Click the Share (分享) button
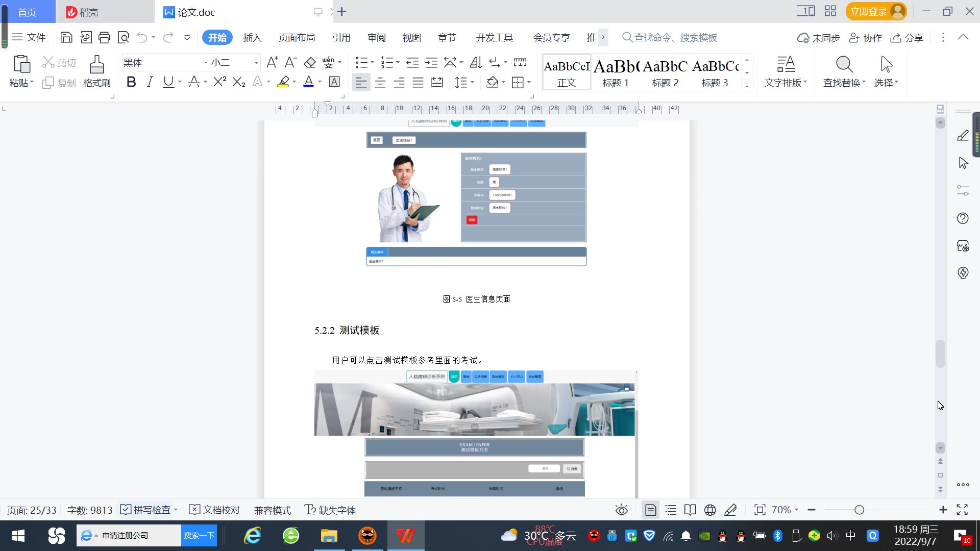This screenshot has height=551, width=980. (907, 38)
